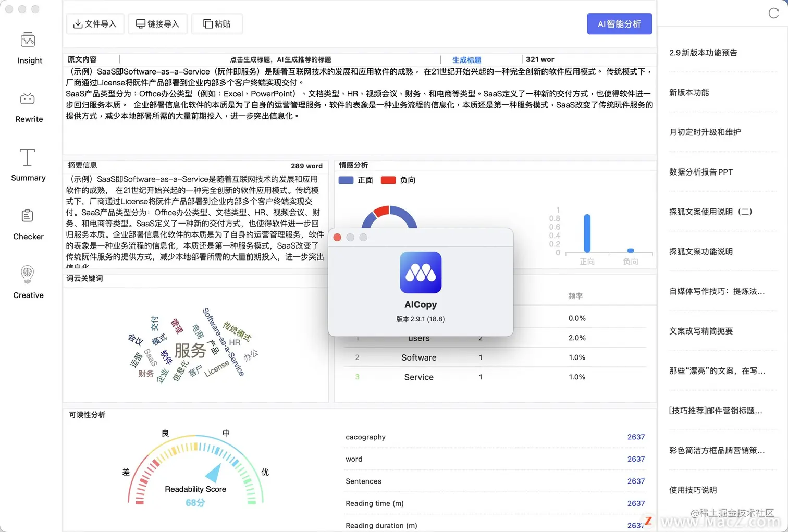Open the Creative lightbulb icon
788x532 pixels.
pos(28,274)
